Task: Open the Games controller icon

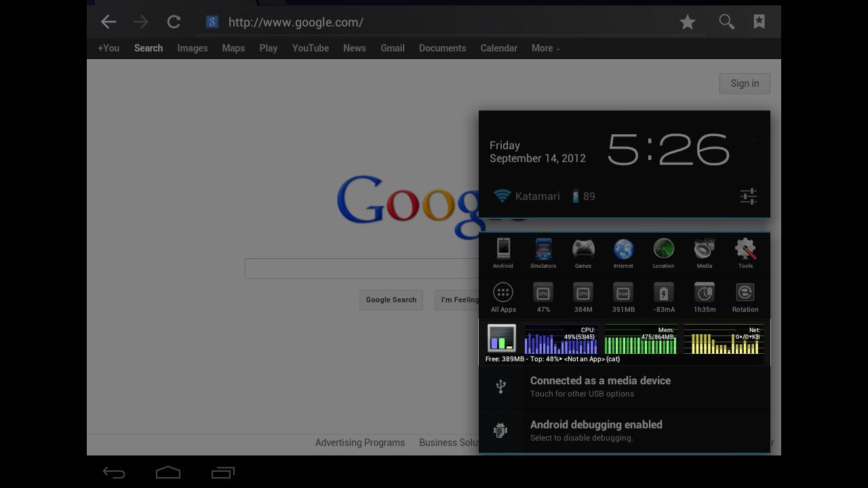Action: [x=583, y=249]
